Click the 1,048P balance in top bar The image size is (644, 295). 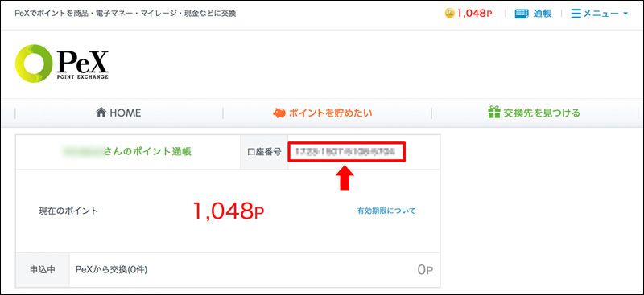(474, 14)
